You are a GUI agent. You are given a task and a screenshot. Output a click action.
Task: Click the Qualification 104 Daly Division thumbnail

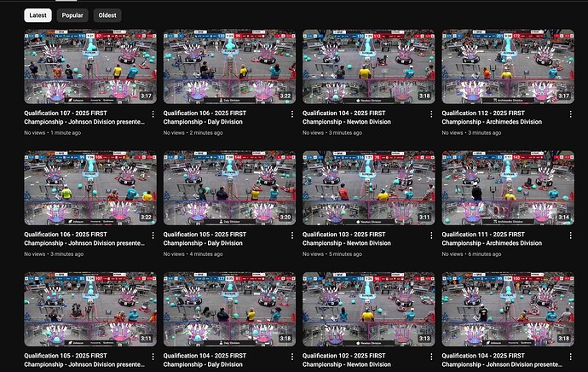(x=229, y=309)
